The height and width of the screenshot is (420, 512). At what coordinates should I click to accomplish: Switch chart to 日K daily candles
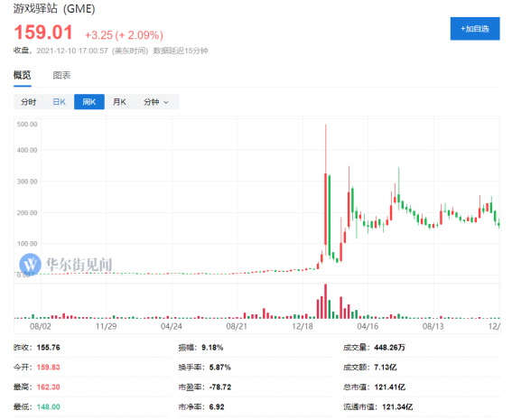[x=59, y=102]
